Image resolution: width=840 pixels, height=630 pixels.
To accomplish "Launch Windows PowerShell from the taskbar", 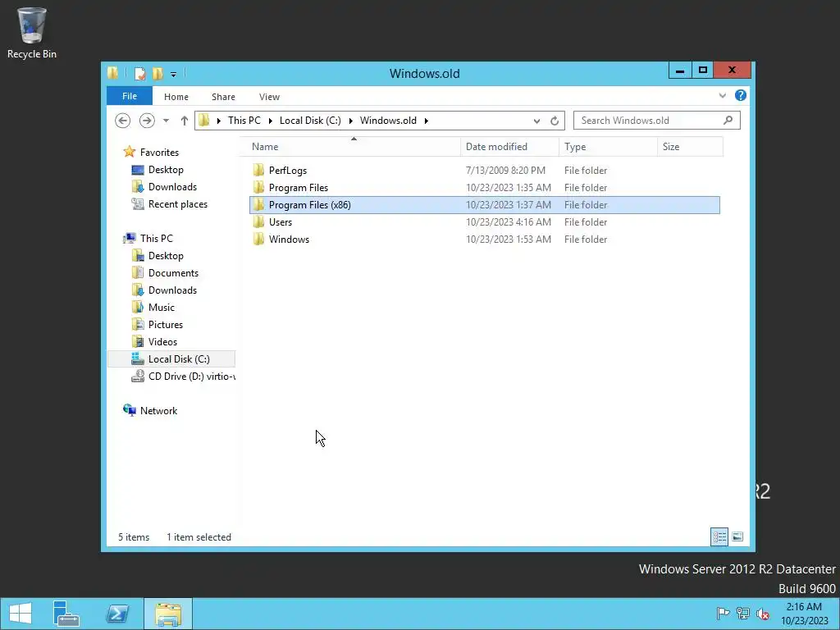I will tap(116, 614).
